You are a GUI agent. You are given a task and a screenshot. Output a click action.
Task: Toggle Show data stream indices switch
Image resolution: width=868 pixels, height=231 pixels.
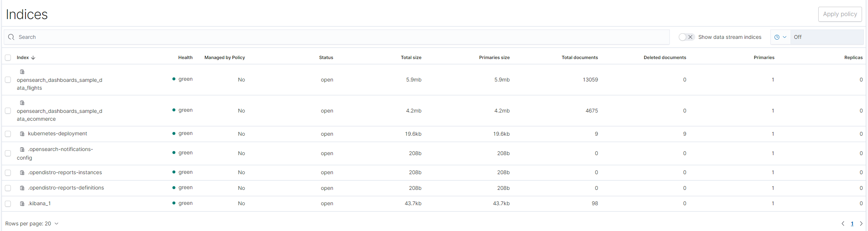tap(686, 37)
